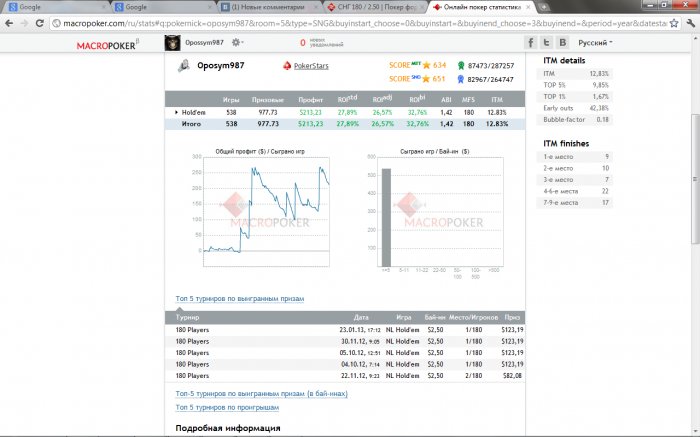Image resolution: width=700 pixels, height=437 pixels.
Task: Click the TOP 1% row in ITM details
Action: point(575,96)
